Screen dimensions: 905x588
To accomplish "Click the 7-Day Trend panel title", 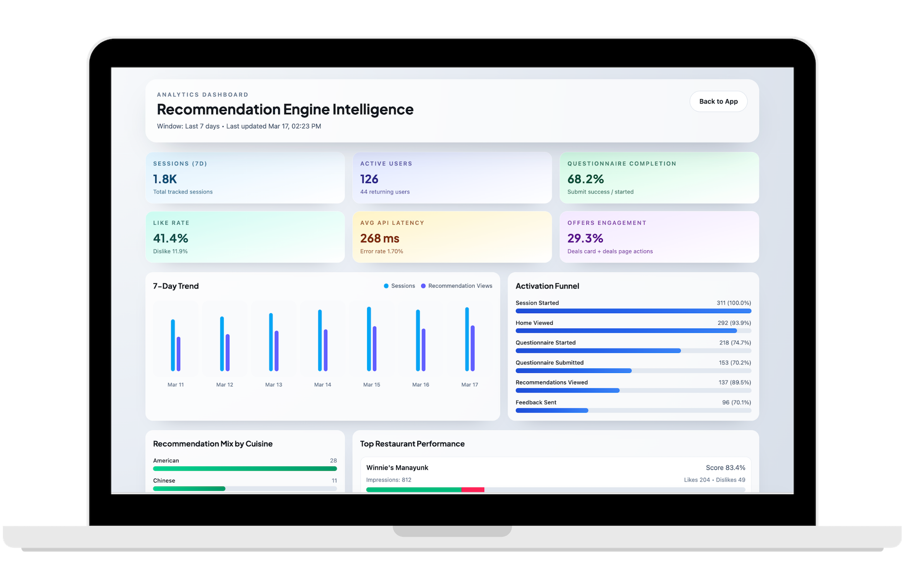I will pyautogui.click(x=175, y=285).
